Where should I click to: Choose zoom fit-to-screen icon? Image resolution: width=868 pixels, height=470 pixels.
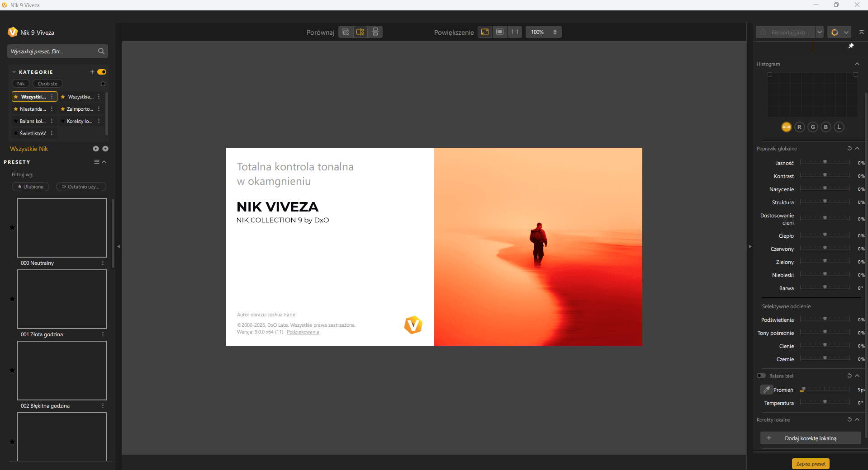[x=485, y=32]
